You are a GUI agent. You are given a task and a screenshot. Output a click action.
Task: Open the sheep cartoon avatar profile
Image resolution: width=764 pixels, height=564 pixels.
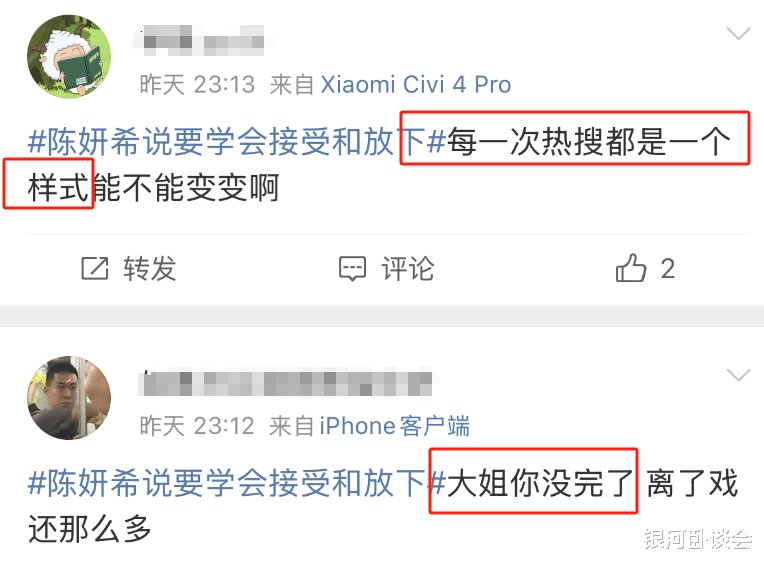point(69,56)
